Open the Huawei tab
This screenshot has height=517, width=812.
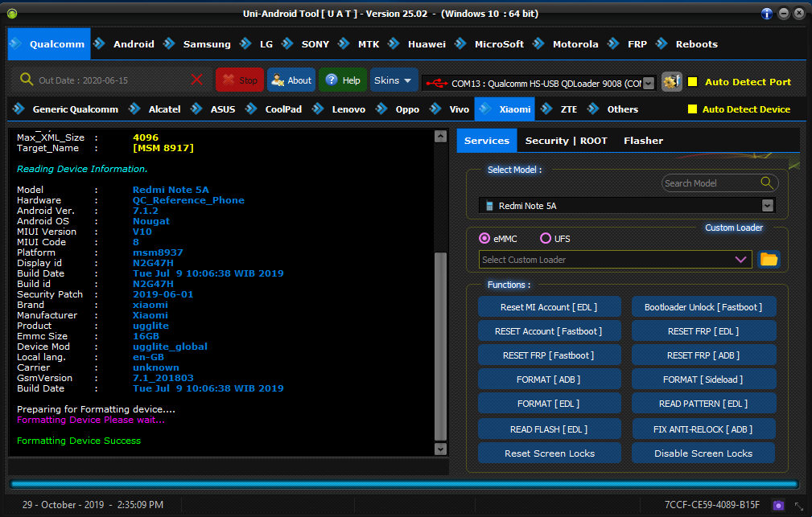coord(427,44)
